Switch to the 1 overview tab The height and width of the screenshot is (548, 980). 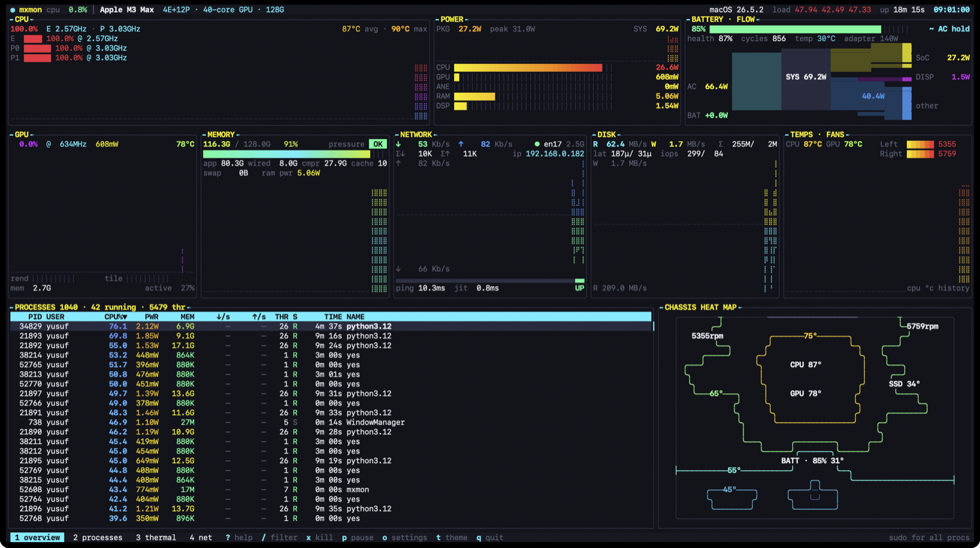(37, 538)
